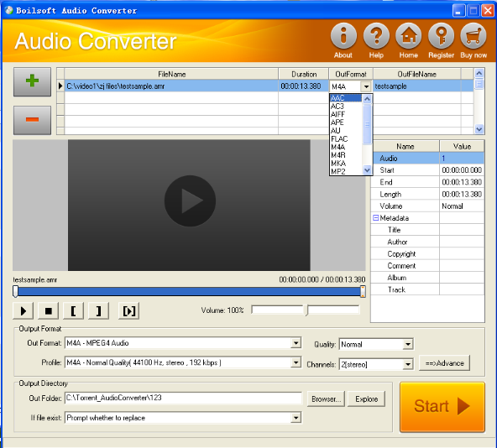Choose AAC in the format list
The height and width of the screenshot is (448, 497).
click(346, 98)
